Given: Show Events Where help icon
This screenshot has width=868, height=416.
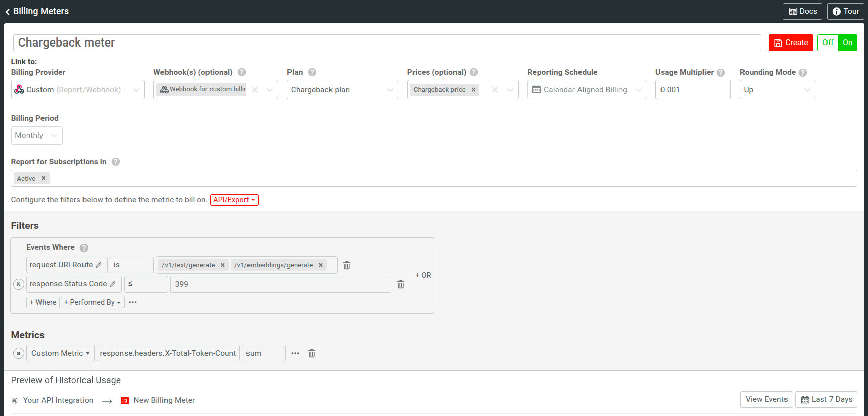Looking at the screenshot, I should click(x=84, y=247).
